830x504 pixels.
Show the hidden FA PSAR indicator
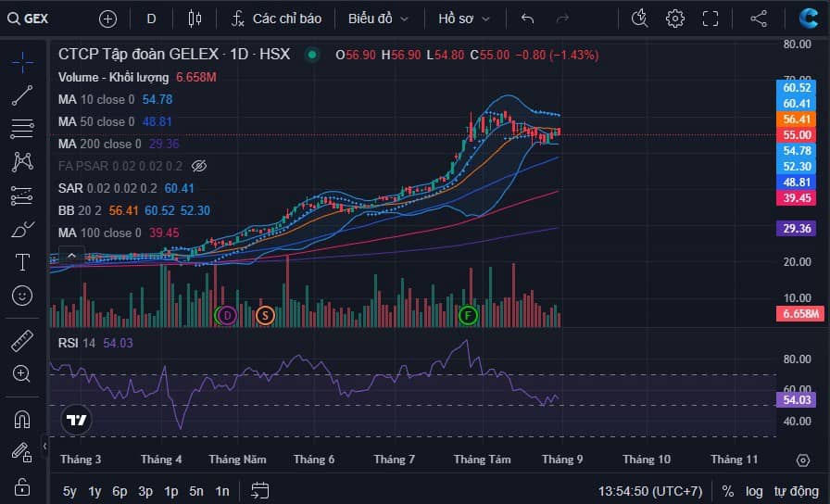[x=199, y=166]
